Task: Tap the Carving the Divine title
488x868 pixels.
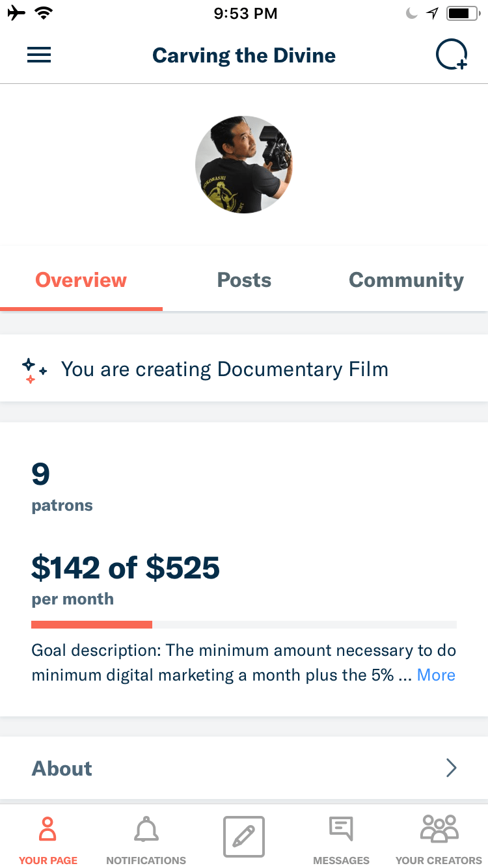Action: 244,55
